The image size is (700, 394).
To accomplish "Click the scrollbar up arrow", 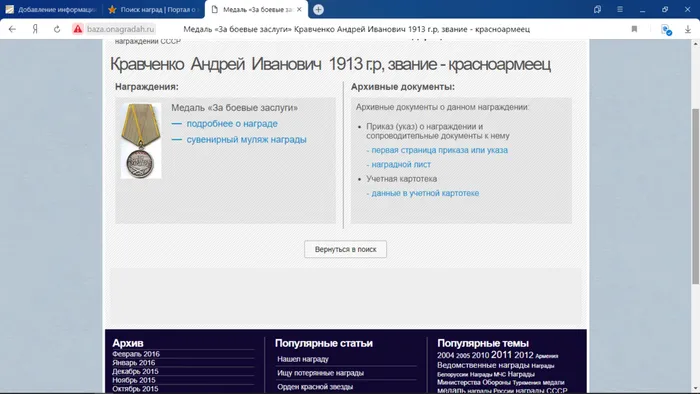I will tap(696, 44).
